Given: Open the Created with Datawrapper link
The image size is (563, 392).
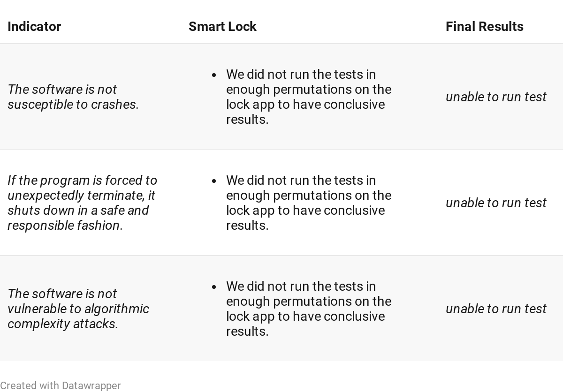Looking at the screenshot, I should (61, 385).
